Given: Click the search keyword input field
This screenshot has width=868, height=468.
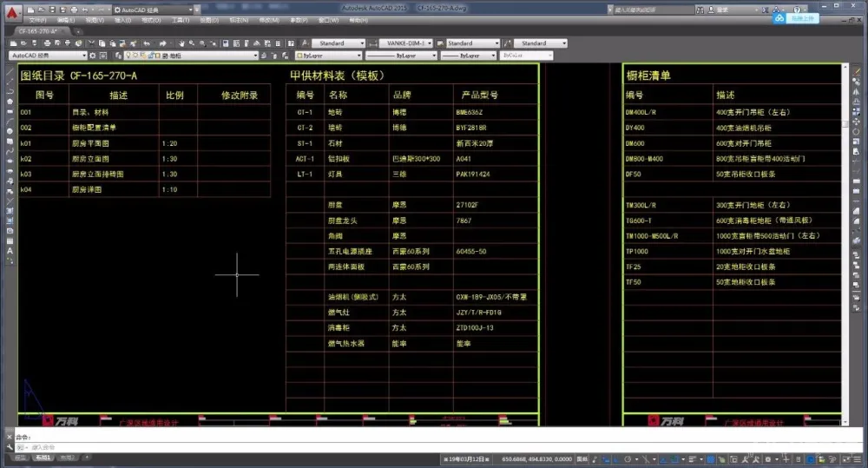Looking at the screenshot, I should tap(654, 10).
